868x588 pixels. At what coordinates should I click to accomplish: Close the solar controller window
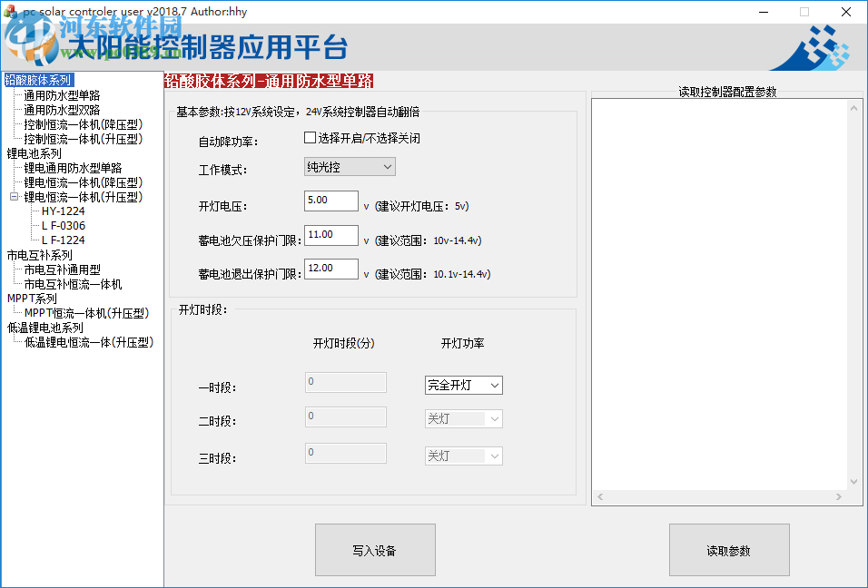coord(846,12)
